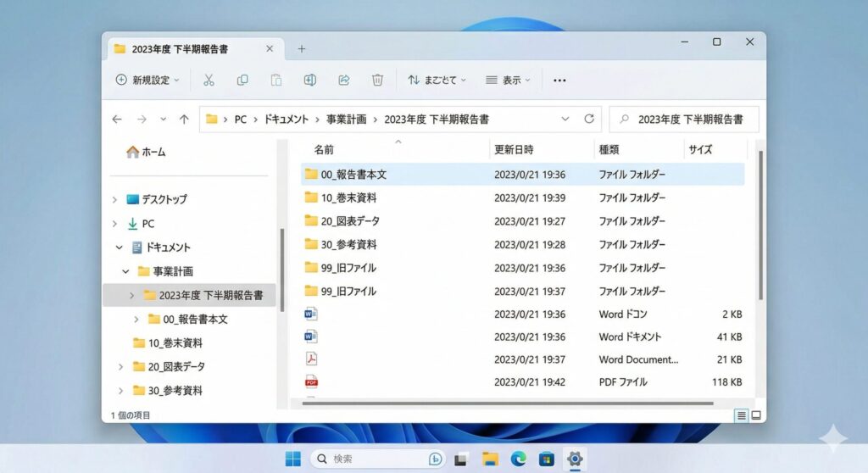Expand the デスクトップ tree node
The image size is (868, 473).
coord(115,199)
